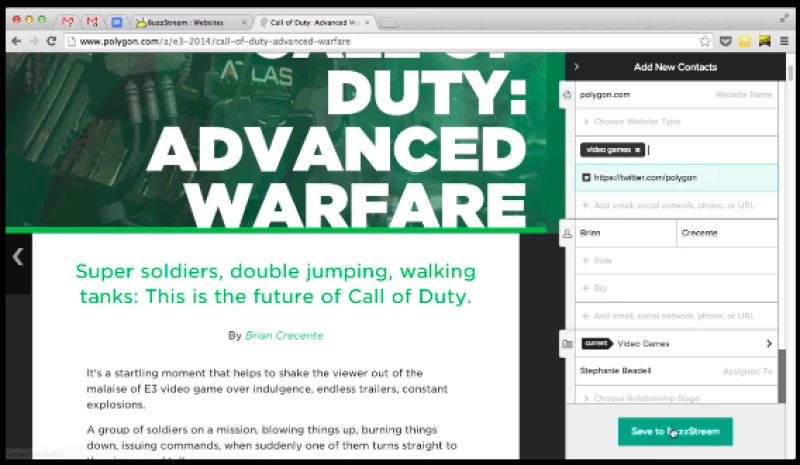Click the person icon beside Brian
800x465 pixels.
point(567,233)
